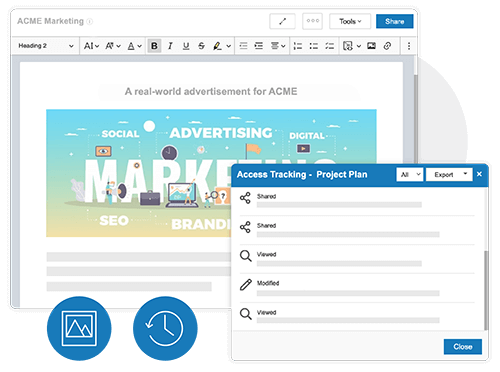Insert a hyperlink
The height and width of the screenshot is (372, 500).
(x=387, y=46)
